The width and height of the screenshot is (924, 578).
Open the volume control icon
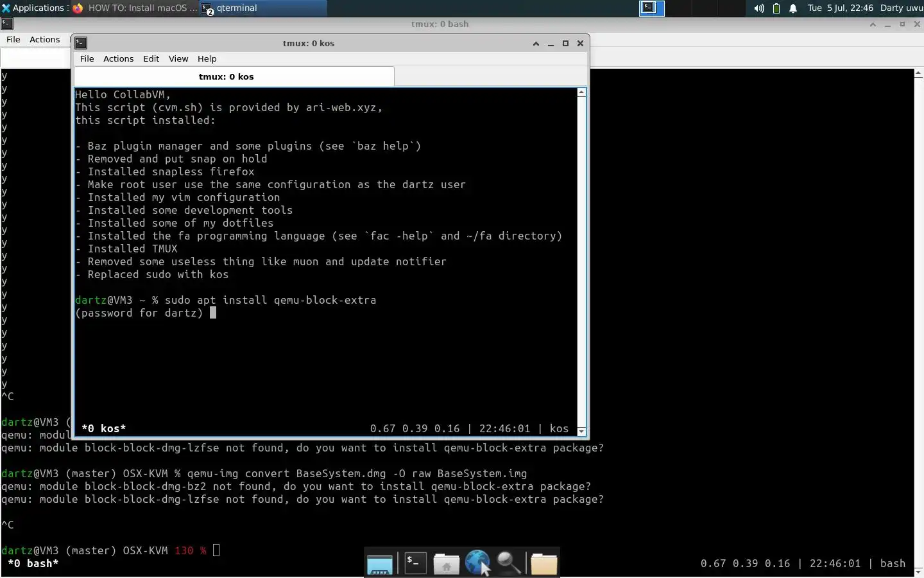click(759, 8)
